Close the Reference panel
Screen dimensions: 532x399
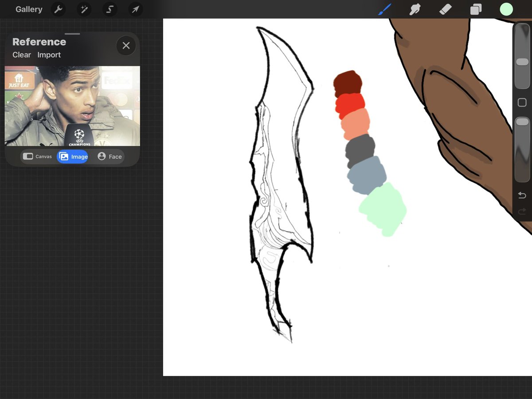point(126,45)
